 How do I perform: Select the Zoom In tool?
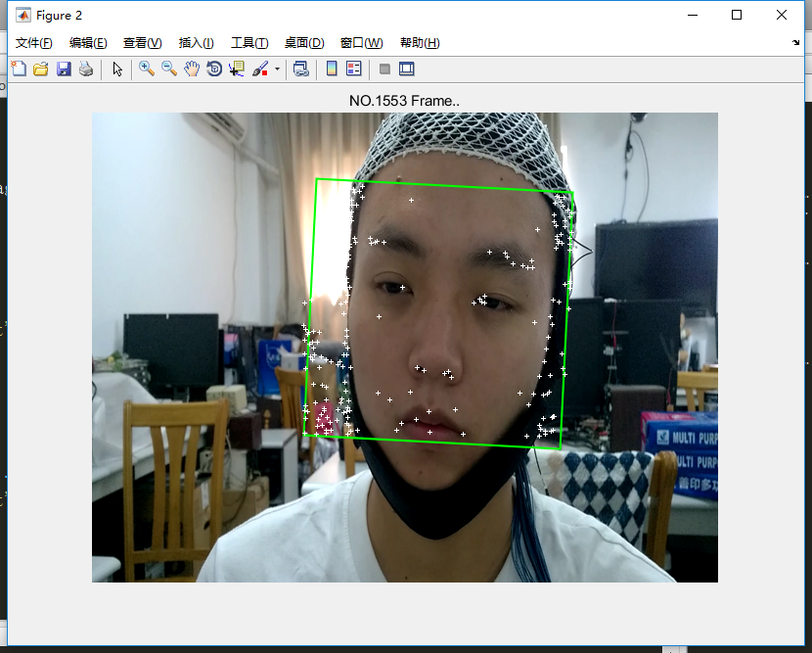(x=147, y=69)
